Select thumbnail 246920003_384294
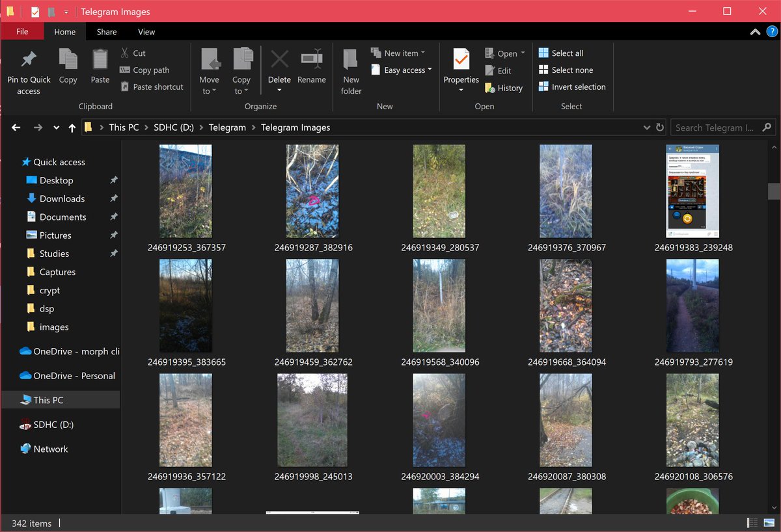The height and width of the screenshot is (532, 781). (439, 420)
